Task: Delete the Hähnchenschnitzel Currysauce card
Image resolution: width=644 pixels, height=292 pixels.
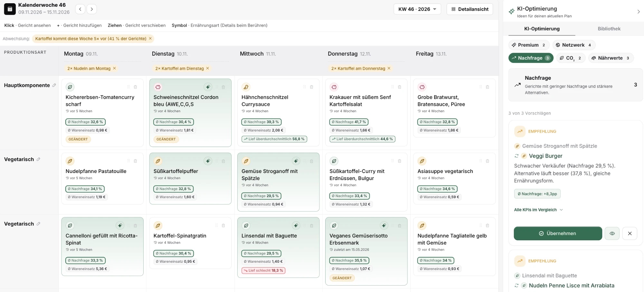Action: coord(311,87)
